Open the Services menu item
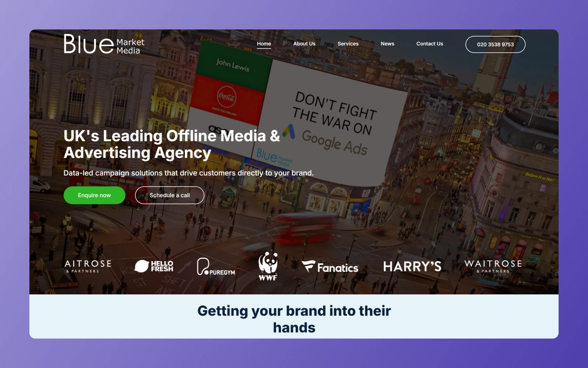The height and width of the screenshot is (368, 588). [x=348, y=44]
